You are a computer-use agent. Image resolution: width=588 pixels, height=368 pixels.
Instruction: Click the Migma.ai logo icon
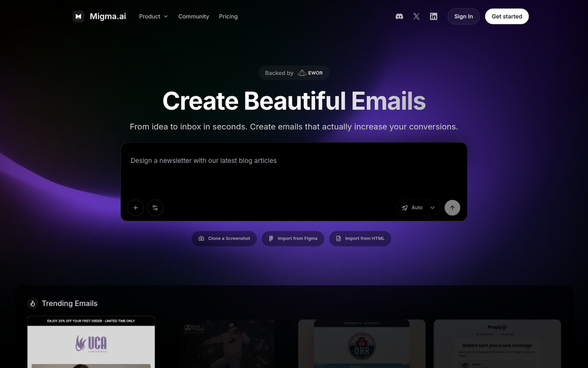pos(79,16)
